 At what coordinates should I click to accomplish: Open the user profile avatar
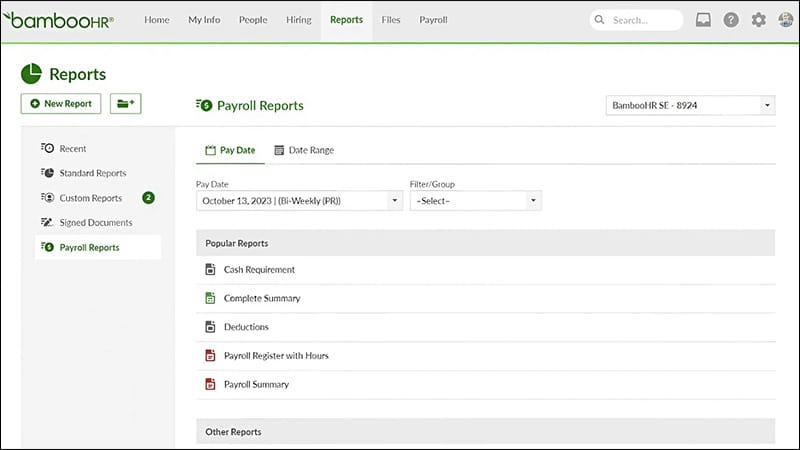(786, 20)
